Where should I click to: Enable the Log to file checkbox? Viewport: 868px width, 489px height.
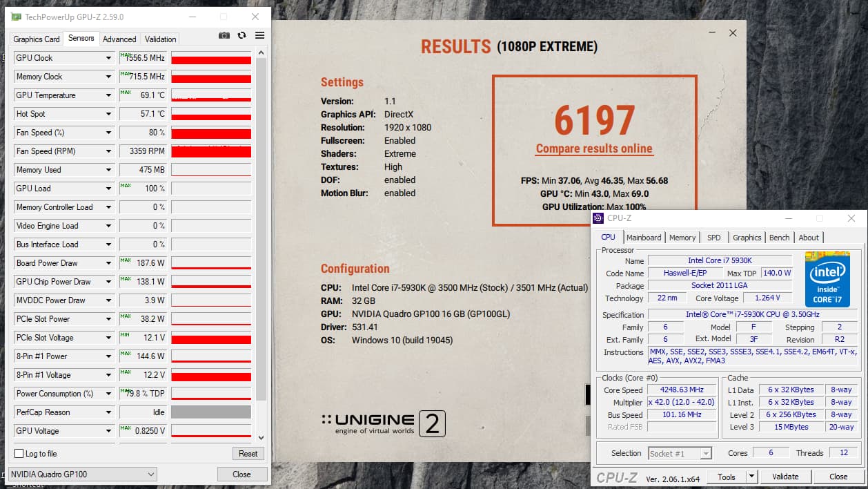pyautogui.click(x=19, y=454)
